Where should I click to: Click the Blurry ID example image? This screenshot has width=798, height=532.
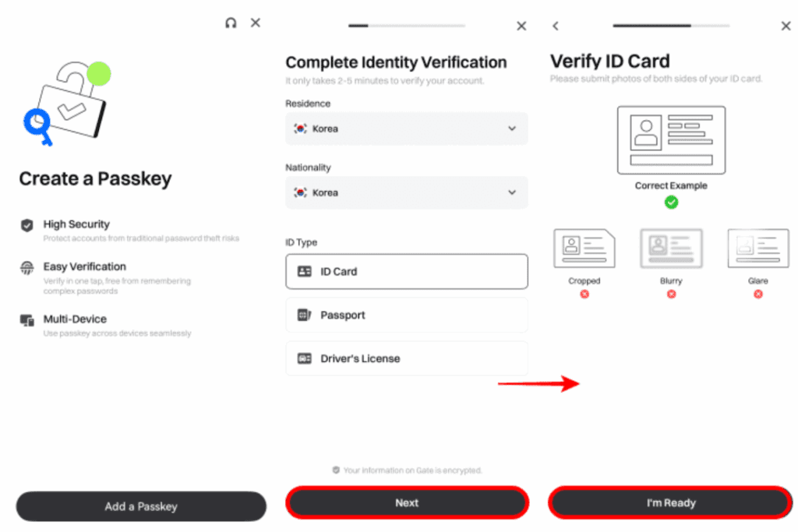(671, 248)
